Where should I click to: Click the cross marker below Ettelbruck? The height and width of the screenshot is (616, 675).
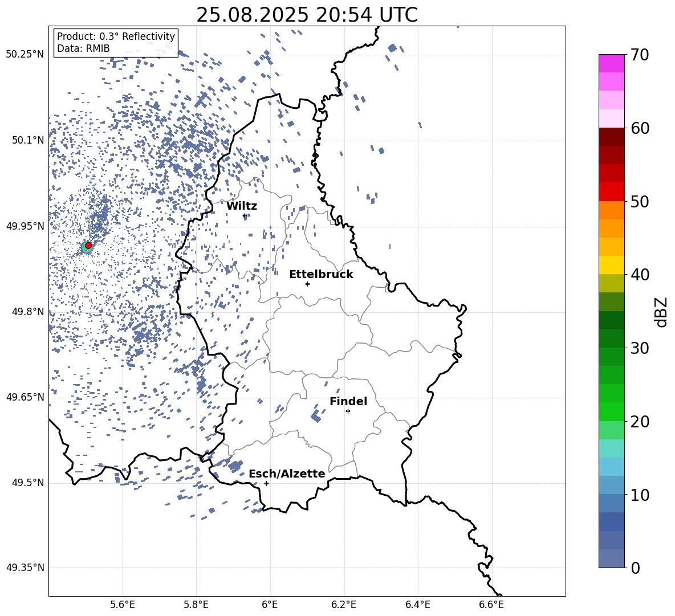(307, 284)
